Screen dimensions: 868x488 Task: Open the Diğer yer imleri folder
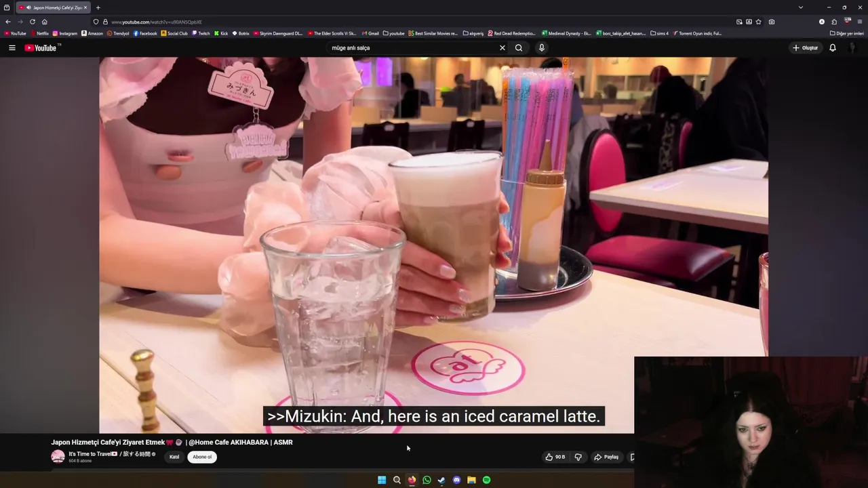pyautogui.click(x=847, y=33)
